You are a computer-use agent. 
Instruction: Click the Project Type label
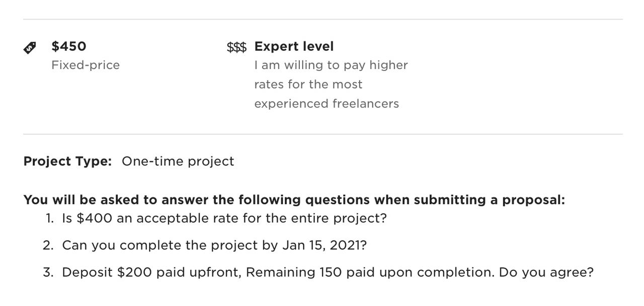tap(67, 162)
